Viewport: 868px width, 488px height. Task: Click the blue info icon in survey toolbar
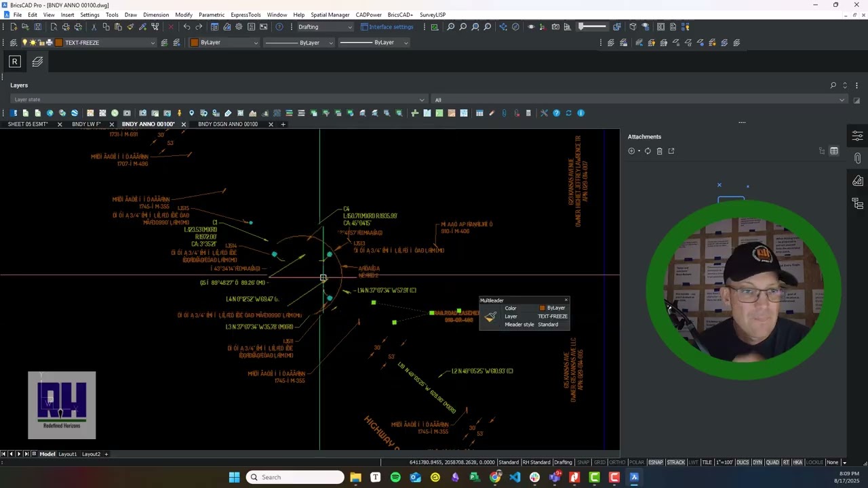(580, 113)
